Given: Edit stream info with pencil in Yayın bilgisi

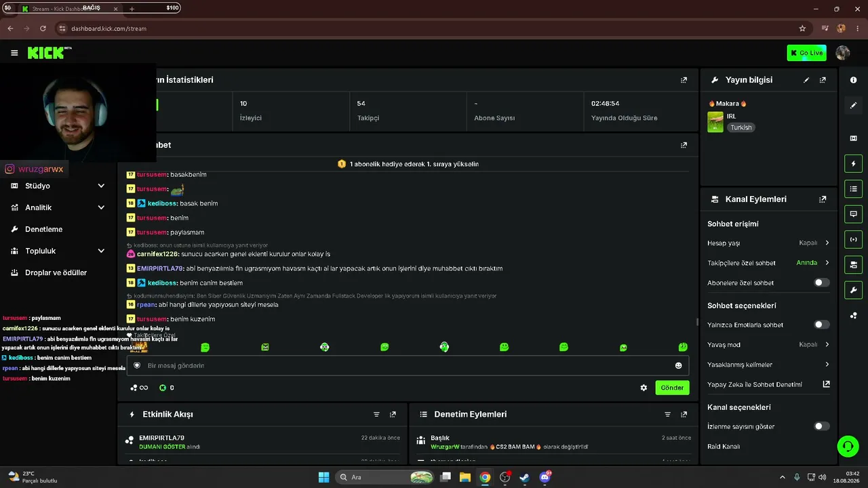Looking at the screenshot, I should click(x=806, y=80).
